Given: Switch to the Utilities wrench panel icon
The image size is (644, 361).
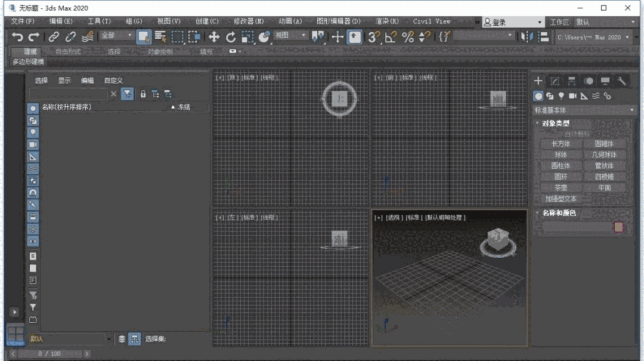Looking at the screenshot, I should coord(623,81).
